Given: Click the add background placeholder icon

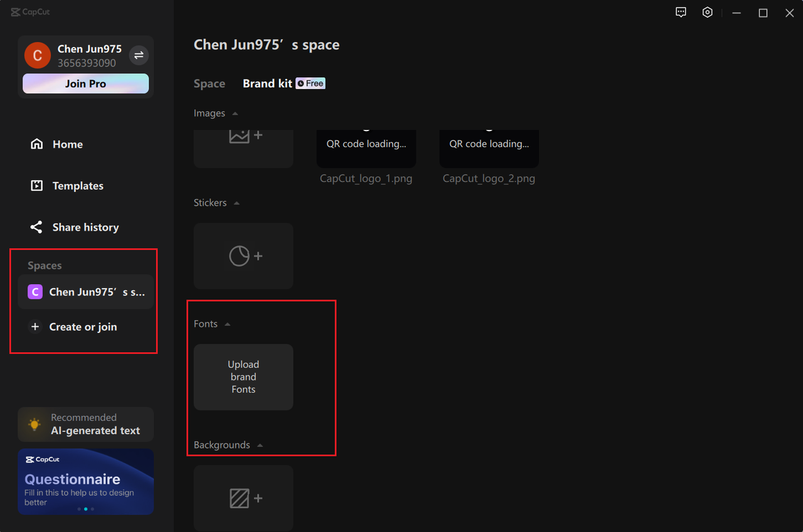Looking at the screenshot, I should [243, 497].
